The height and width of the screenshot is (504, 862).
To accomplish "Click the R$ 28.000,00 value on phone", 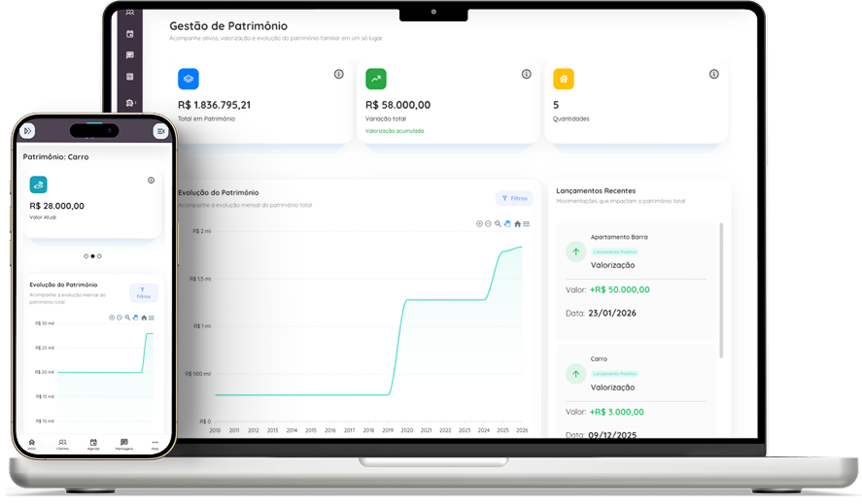I will pos(56,206).
